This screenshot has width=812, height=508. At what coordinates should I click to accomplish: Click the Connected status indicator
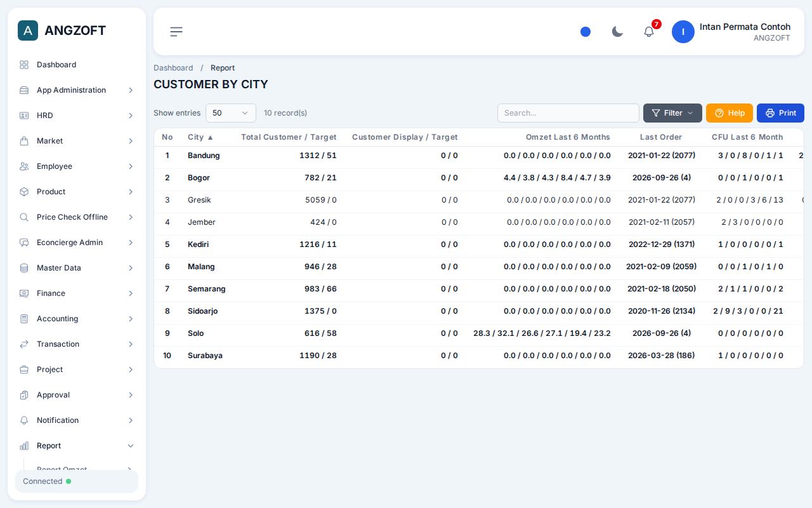77,481
